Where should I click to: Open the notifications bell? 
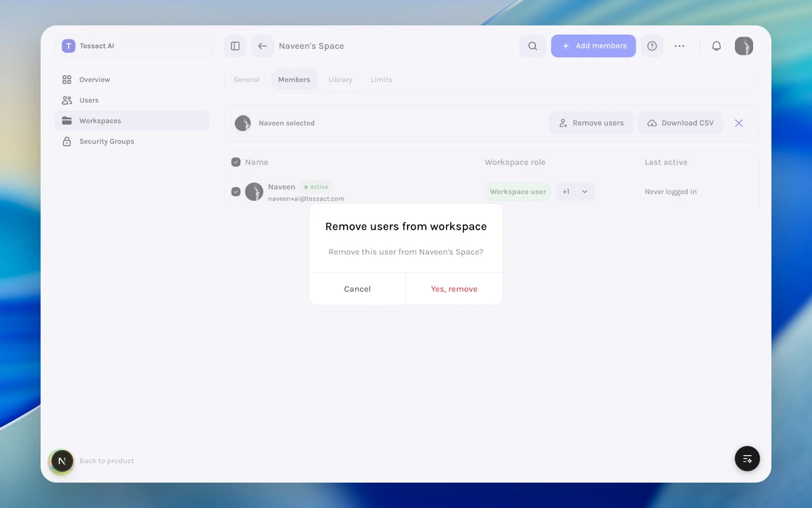(717, 46)
